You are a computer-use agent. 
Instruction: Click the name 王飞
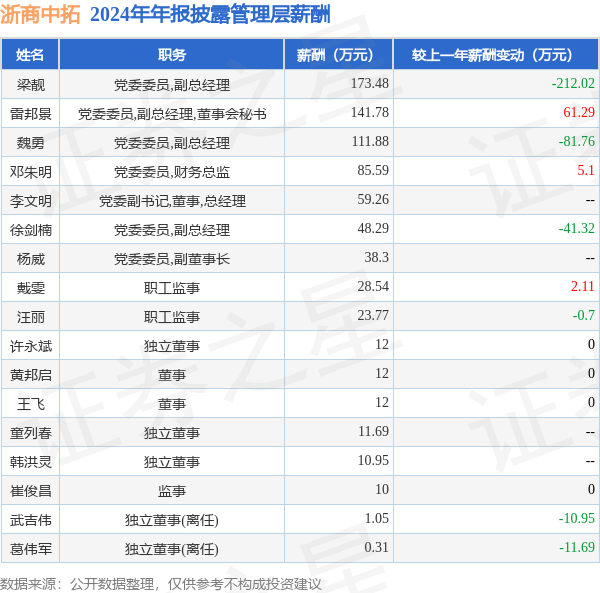pos(31,404)
